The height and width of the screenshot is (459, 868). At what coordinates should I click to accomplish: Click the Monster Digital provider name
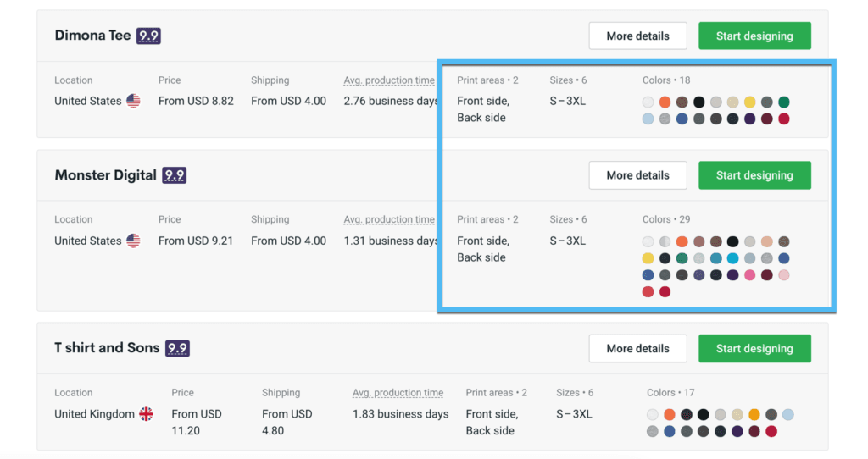(105, 175)
